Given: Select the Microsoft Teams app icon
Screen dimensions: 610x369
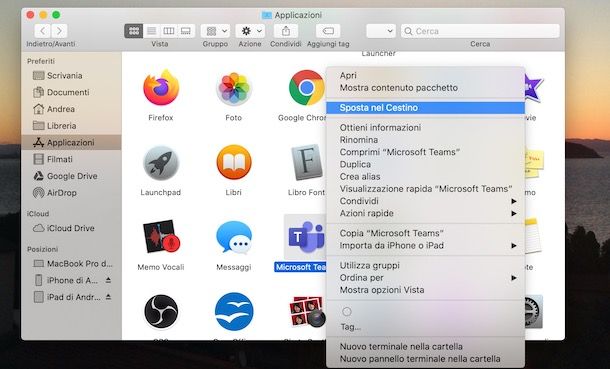Looking at the screenshot, I should [305, 237].
